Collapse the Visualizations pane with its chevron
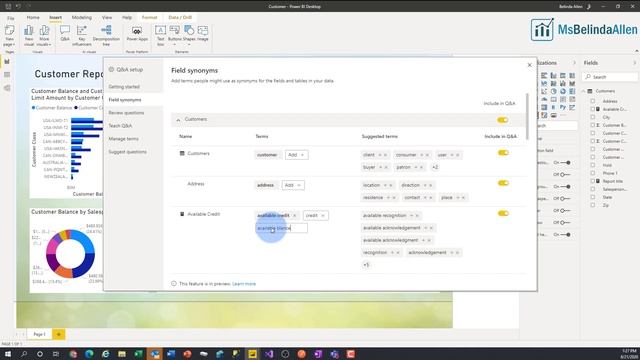The height and width of the screenshot is (360, 640). (574, 63)
